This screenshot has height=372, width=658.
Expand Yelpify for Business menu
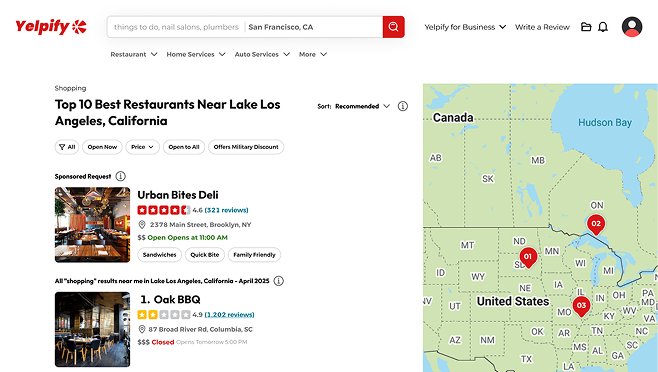point(465,27)
